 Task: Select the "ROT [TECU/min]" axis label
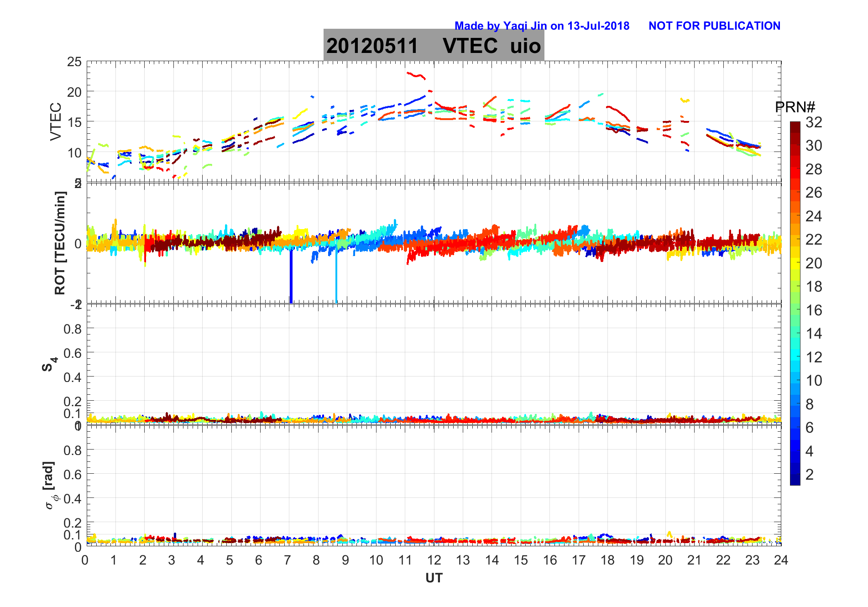point(60,243)
